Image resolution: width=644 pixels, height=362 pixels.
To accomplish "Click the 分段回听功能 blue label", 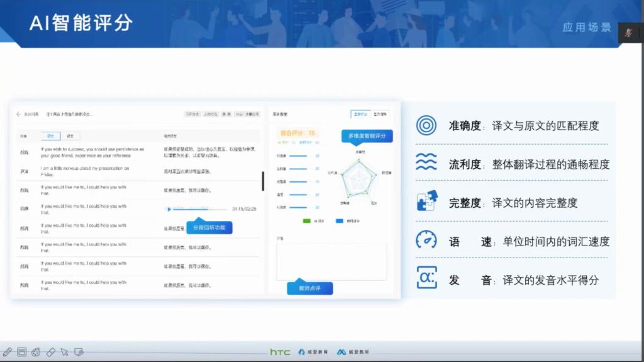I will click(x=209, y=227).
